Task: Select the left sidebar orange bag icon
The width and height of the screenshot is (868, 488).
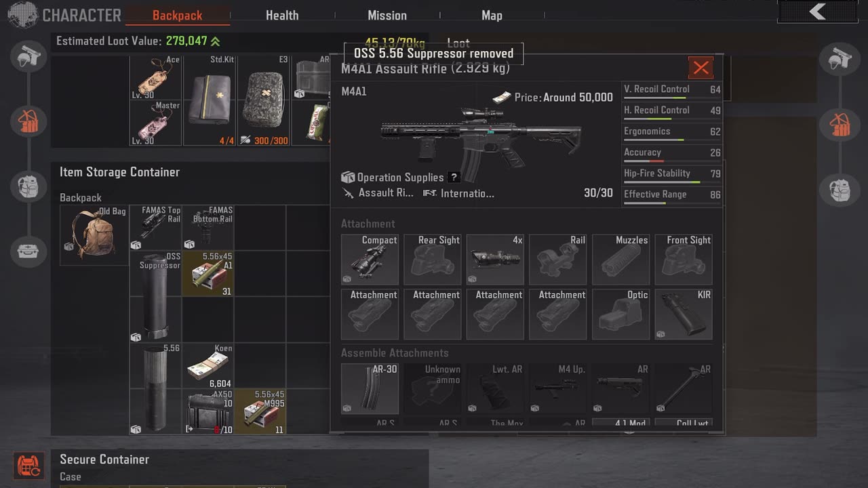Action: pos(28,121)
